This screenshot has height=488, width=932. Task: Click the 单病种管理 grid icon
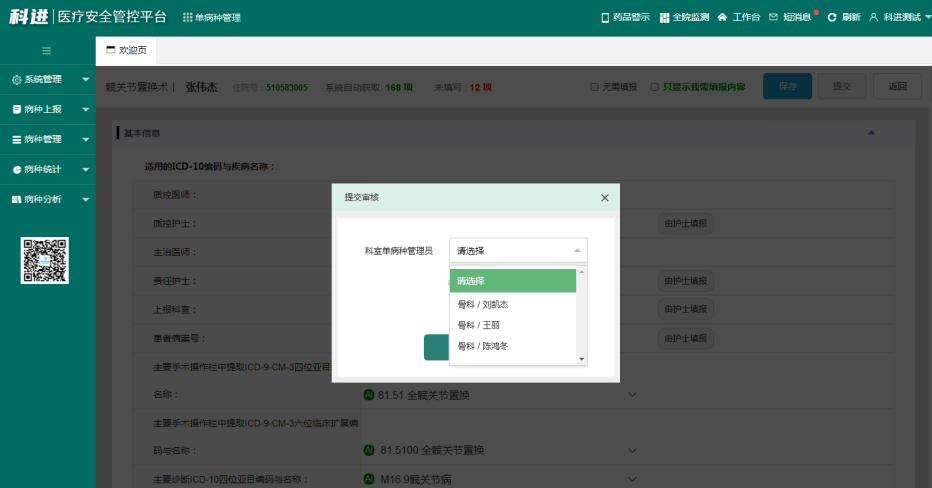point(188,18)
